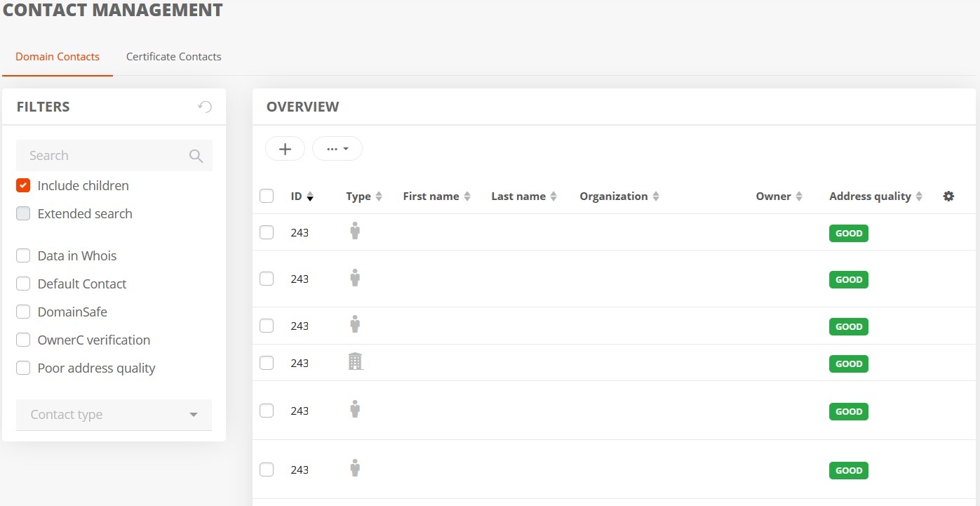Select the row with building icon checkbox

(x=267, y=363)
